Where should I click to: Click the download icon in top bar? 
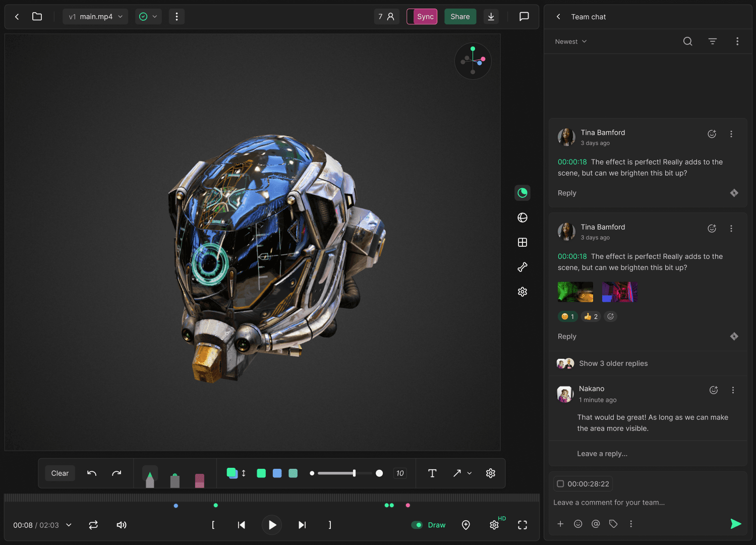(491, 17)
